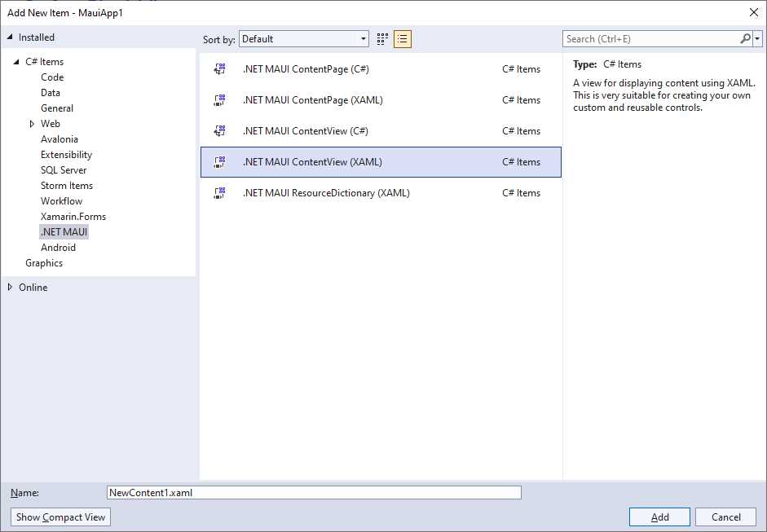Open the search options dropdown arrow
Screen dimensions: 767x532
[759, 38]
